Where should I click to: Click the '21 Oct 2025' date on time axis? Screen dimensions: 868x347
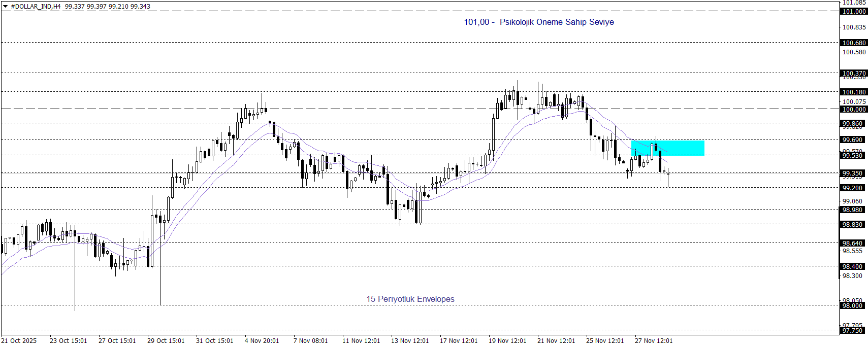(x=19, y=340)
